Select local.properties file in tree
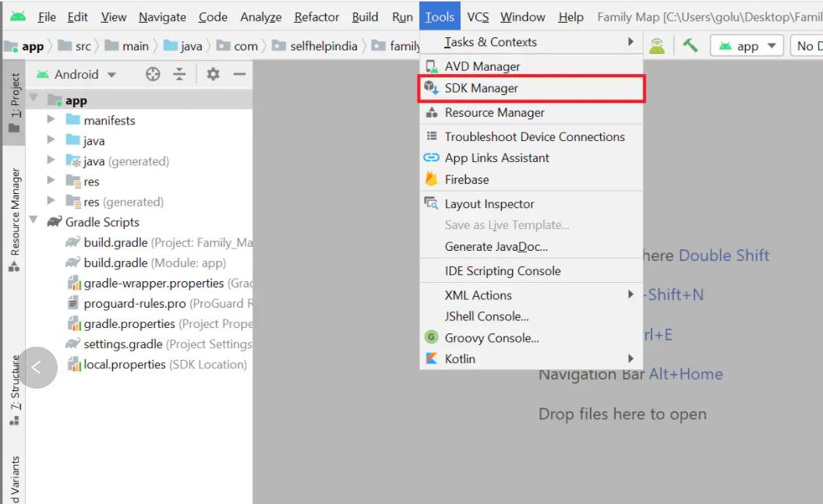The height and width of the screenshot is (504, 823). [125, 365]
